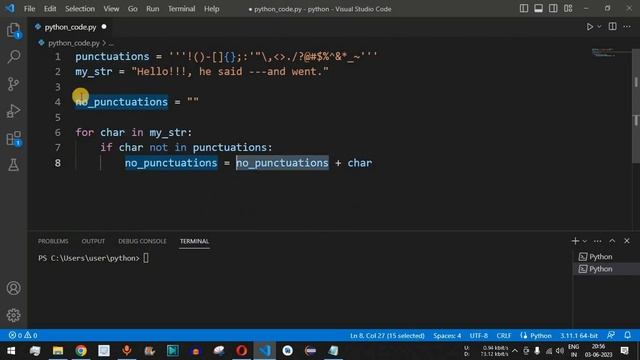Open notifications bell in status bar
Image resolution: width=640 pixels, height=360 pixels.
[627, 336]
